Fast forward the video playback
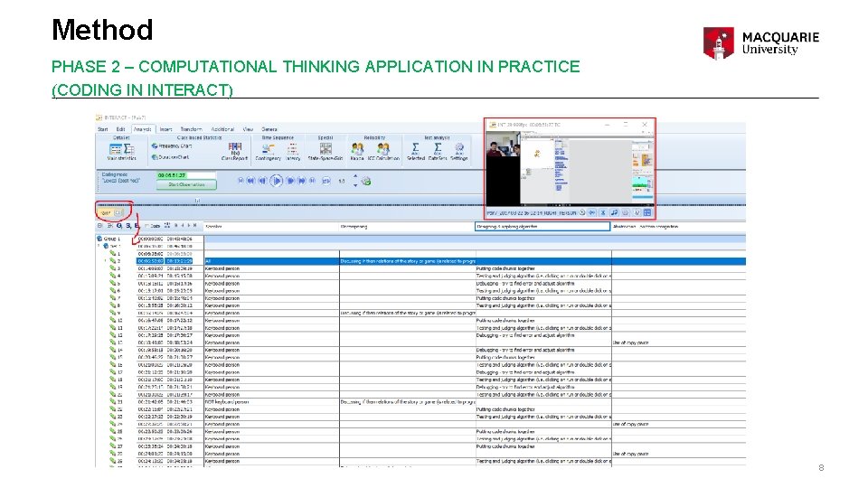 pos(302,181)
